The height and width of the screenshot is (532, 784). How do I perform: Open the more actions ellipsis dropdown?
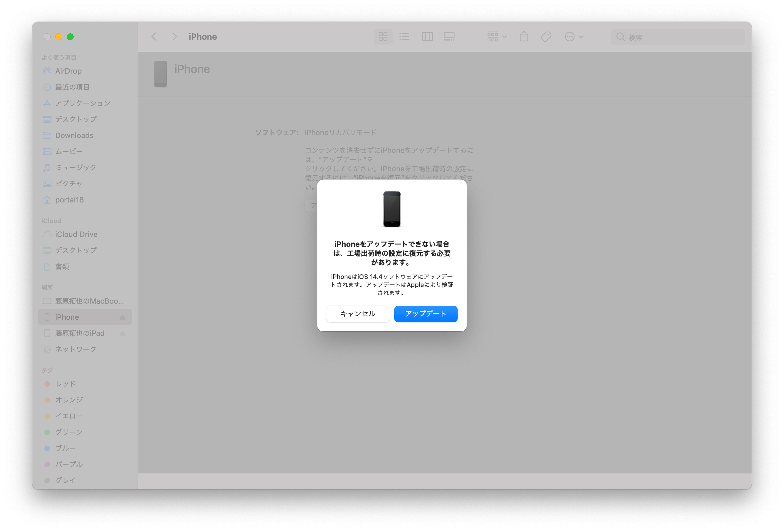coord(574,37)
